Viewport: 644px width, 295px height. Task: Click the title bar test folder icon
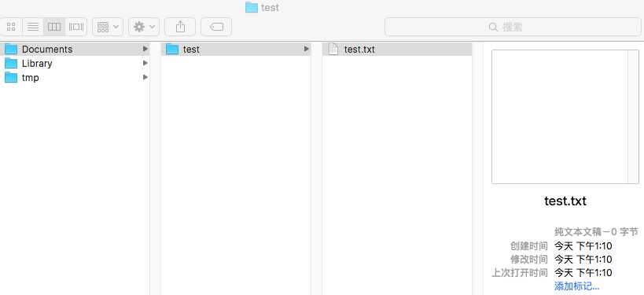point(252,7)
